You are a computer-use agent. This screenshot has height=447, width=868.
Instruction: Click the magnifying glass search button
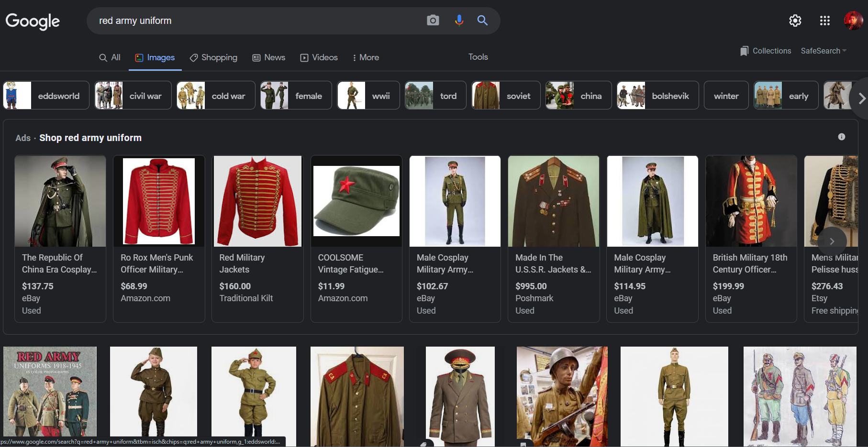(482, 21)
